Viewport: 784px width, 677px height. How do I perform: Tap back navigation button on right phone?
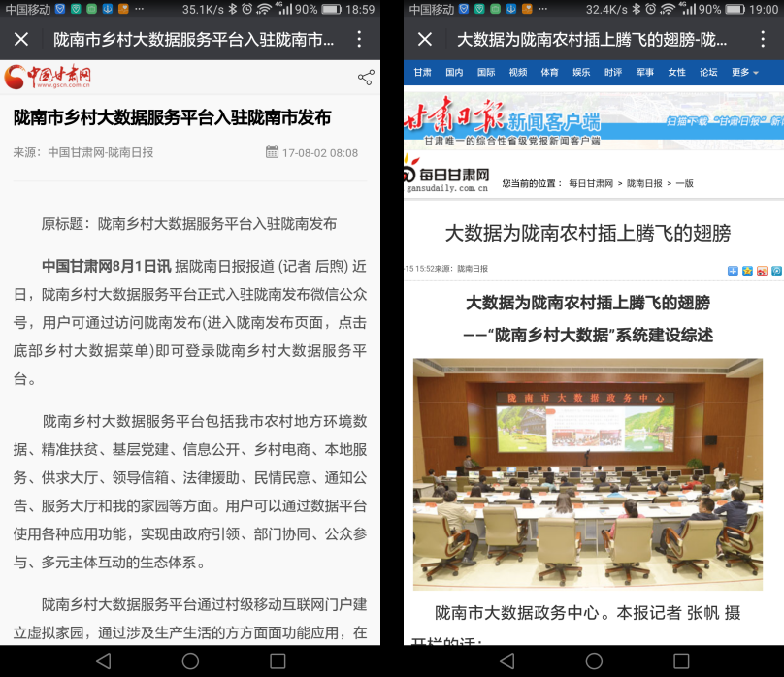(x=507, y=661)
